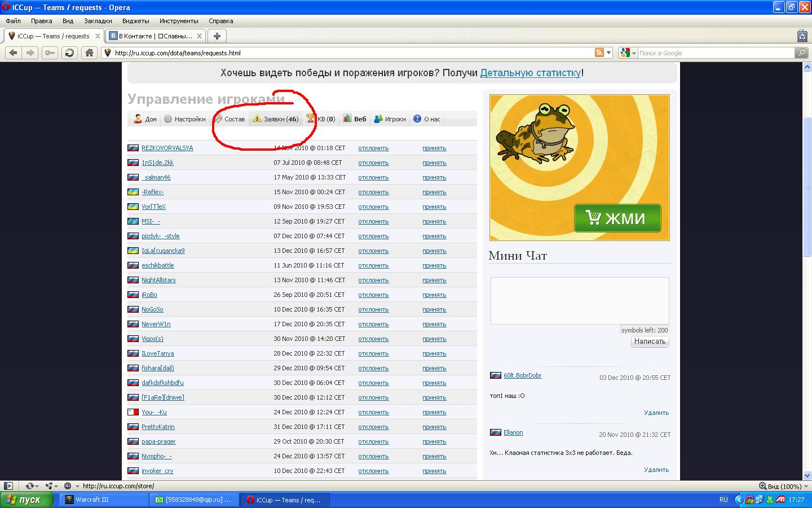This screenshot has width=812, height=508.
Task: Open the Закладки menu
Action: [98, 21]
